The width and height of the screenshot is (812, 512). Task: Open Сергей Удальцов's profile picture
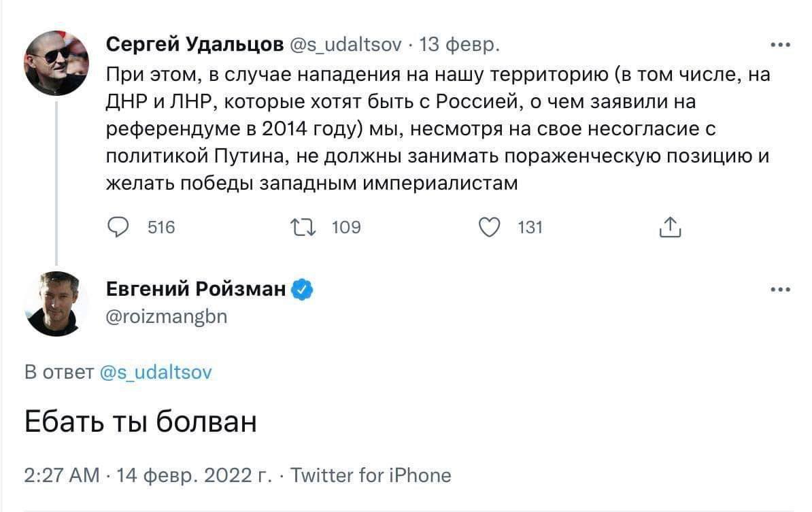56,63
